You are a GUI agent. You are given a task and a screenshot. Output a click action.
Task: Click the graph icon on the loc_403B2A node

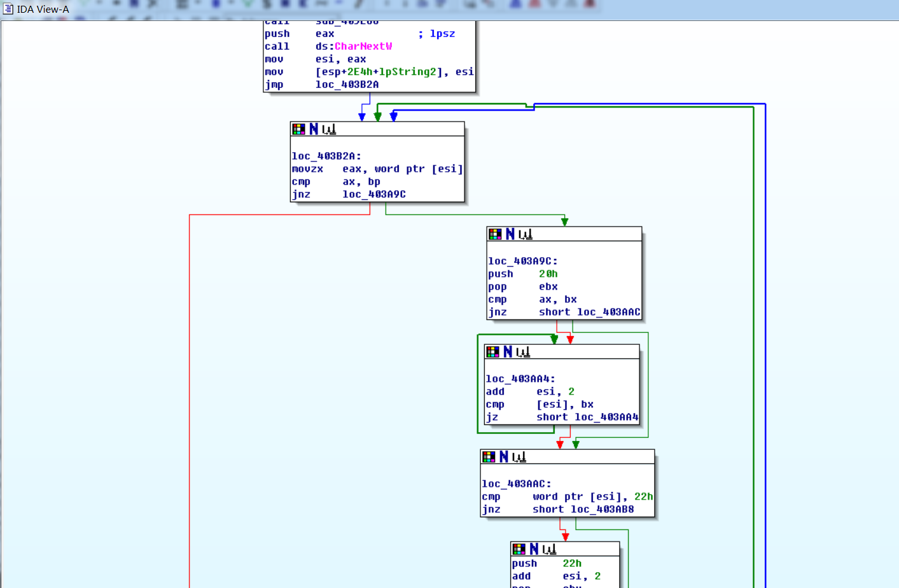[x=329, y=130]
